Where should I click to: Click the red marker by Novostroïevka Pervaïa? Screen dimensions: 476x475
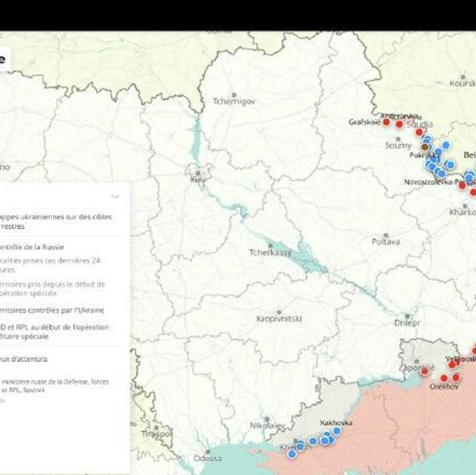(x=462, y=186)
